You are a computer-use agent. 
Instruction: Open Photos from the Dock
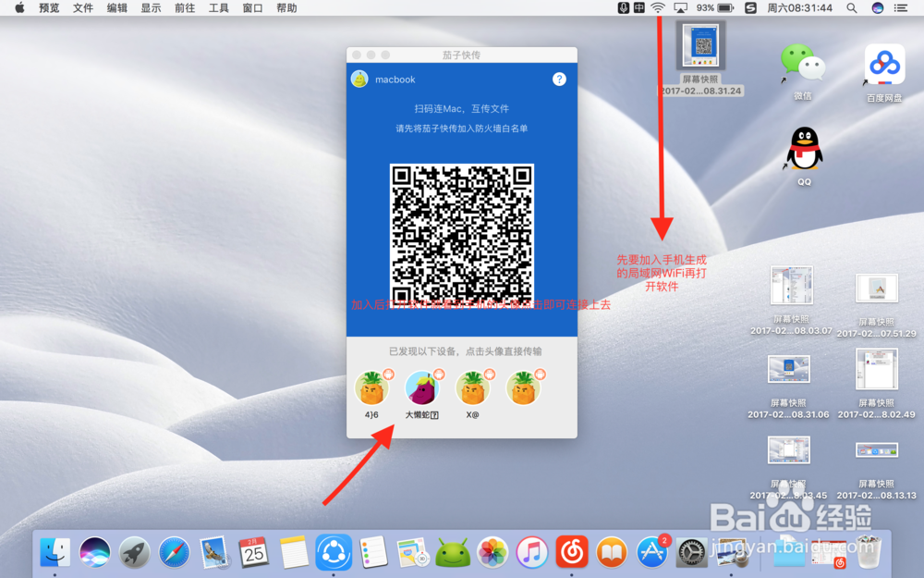point(492,553)
